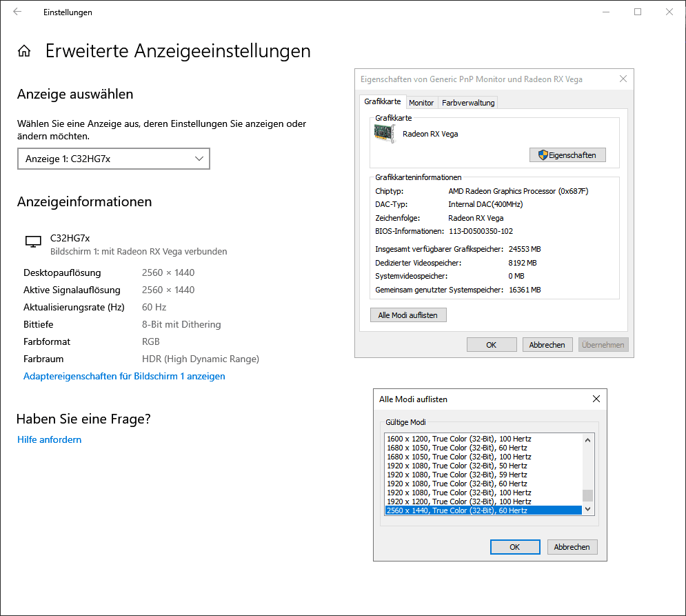686x616 pixels.
Task: Click the BIOS-Informationen value 113-D0500350-102
Action: click(x=481, y=231)
